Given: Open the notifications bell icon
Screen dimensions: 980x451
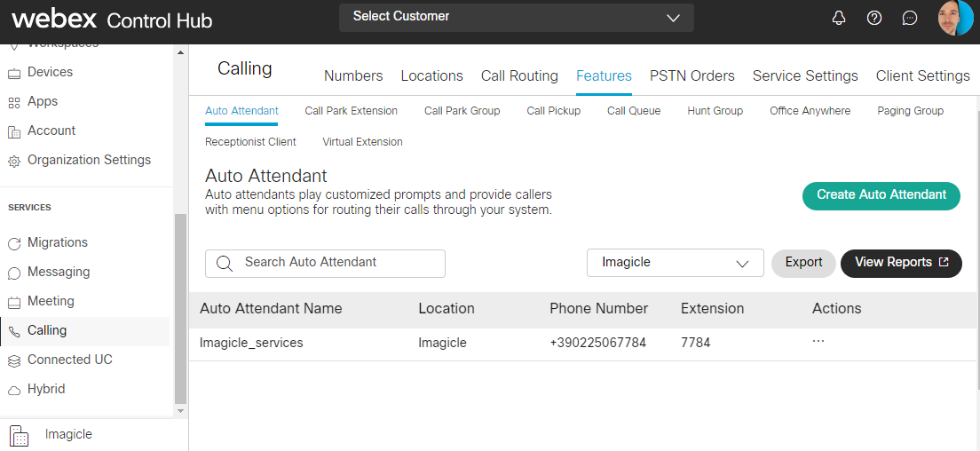Looking at the screenshot, I should tap(839, 18).
